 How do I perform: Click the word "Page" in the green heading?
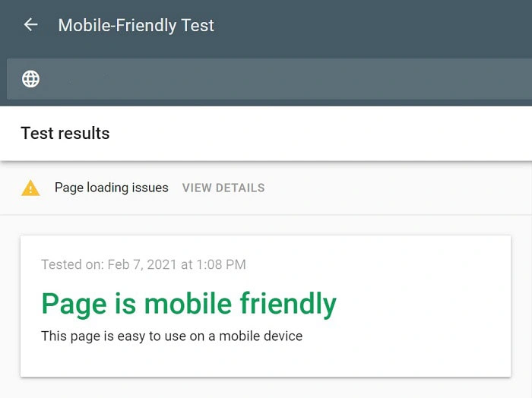click(72, 304)
